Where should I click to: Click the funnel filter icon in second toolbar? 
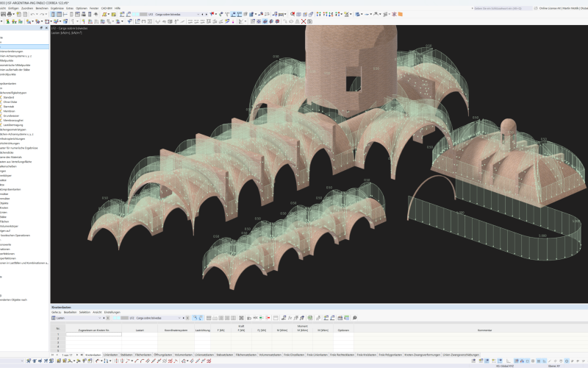tap(129, 21)
